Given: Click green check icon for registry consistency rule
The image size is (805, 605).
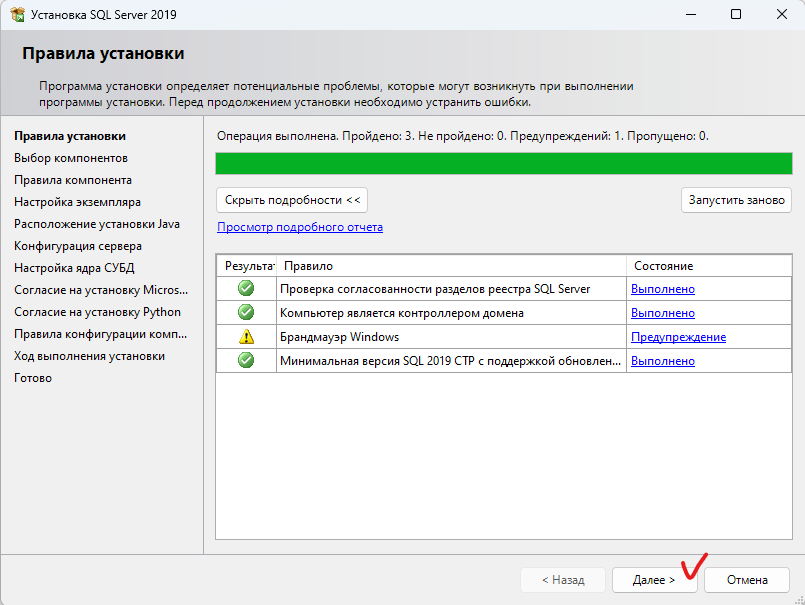Looking at the screenshot, I should [246, 288].
